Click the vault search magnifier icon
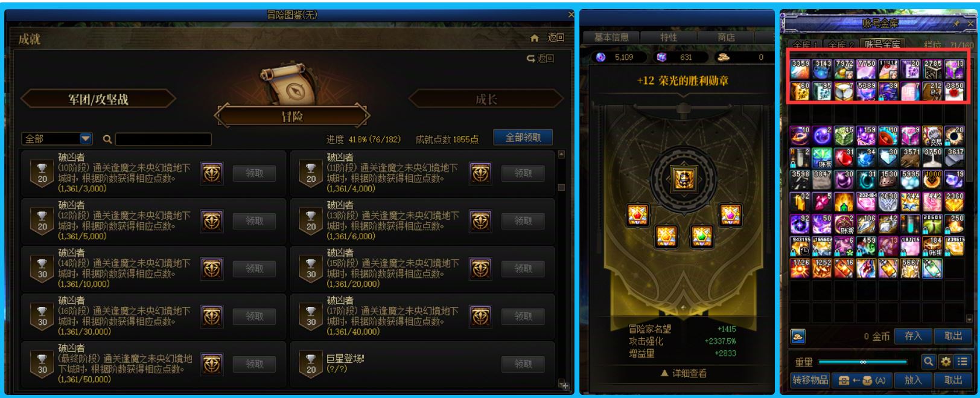The image size is (980, 398). pyautogui.click(x=928, y=362)
